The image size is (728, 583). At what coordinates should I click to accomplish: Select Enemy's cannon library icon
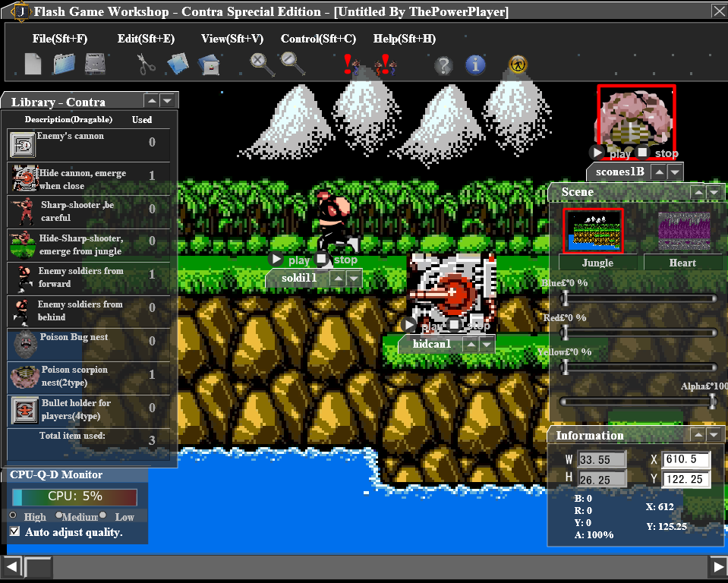click(x=22, y=144)
